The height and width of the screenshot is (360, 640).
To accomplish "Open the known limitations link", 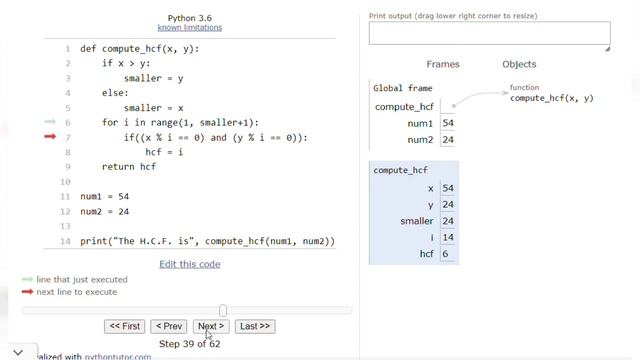I will pyautogui.click(x=190, y=28).
